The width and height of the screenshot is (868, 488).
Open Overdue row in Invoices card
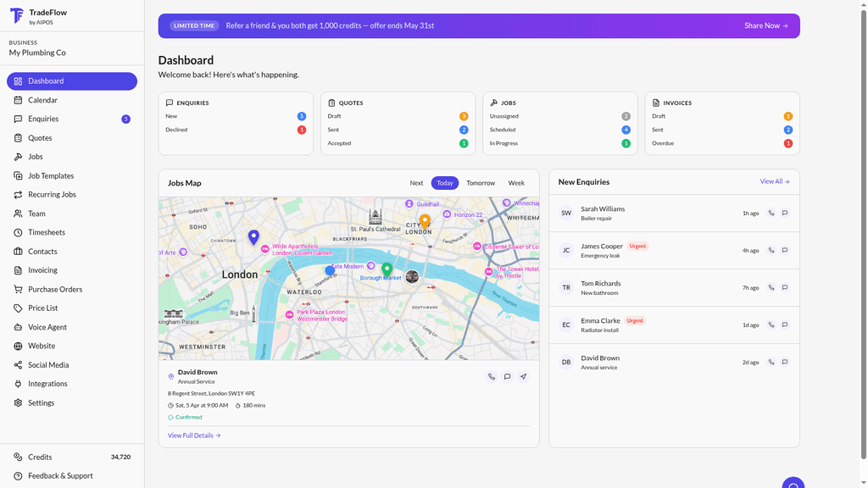[x=722, y=143]
